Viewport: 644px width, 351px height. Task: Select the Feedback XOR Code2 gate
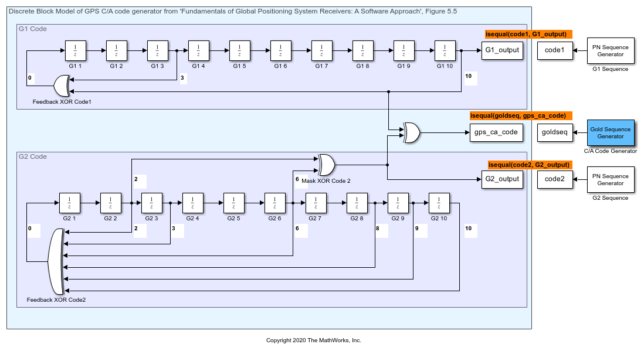click(56, 262)
